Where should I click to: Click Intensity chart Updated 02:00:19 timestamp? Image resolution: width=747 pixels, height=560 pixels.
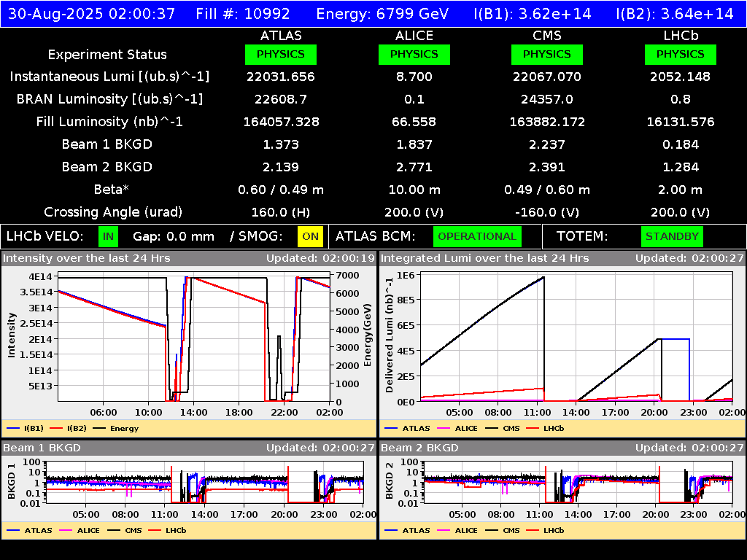pos(321,258)
